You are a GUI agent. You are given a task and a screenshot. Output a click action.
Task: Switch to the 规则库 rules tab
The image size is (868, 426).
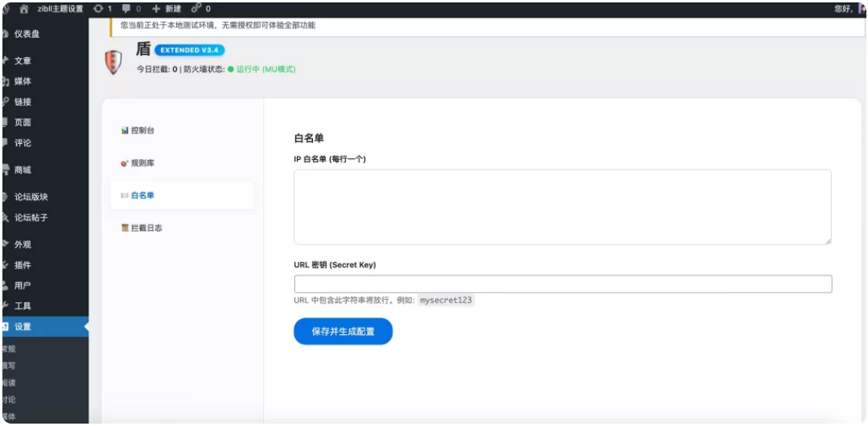coord(142,163)
